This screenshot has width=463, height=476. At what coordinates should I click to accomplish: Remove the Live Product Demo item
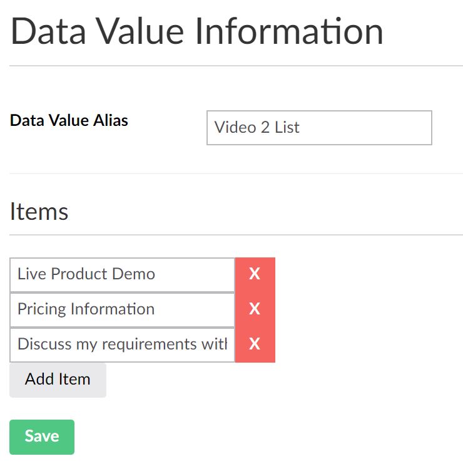[x=255, y=275]
